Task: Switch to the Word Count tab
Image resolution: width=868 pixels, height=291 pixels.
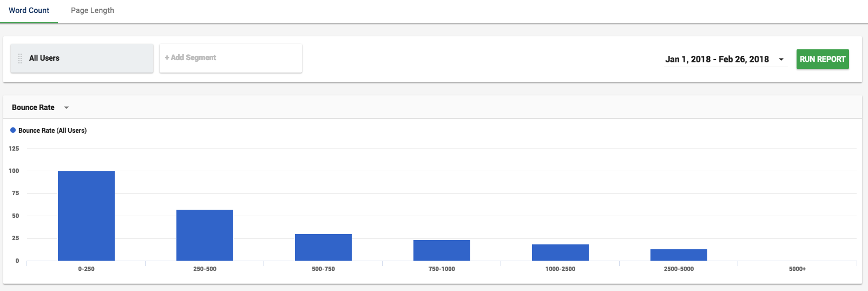Action: [x=29, y=11]
